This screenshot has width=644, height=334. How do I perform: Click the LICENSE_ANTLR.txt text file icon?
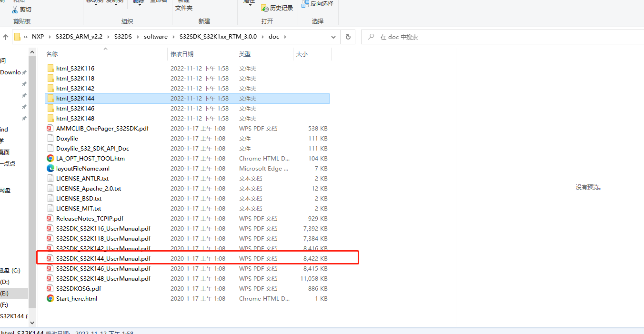[x=50, y=178]
